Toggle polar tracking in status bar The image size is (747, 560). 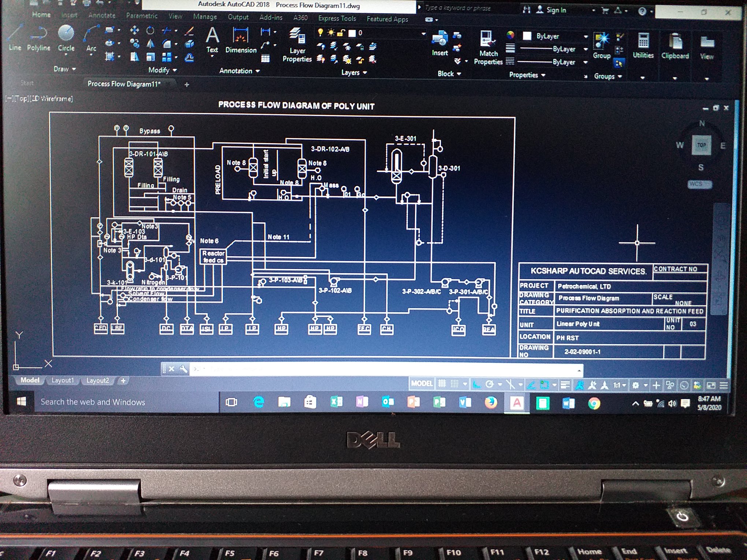pyautogui.click(x=490, y=384)
